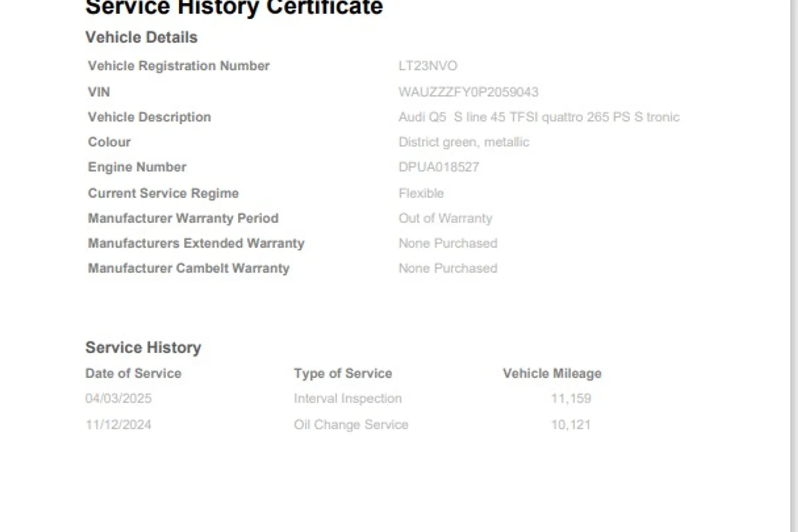Click None Purchased beside Cambelt Warranty

click(x=448, y=268)
